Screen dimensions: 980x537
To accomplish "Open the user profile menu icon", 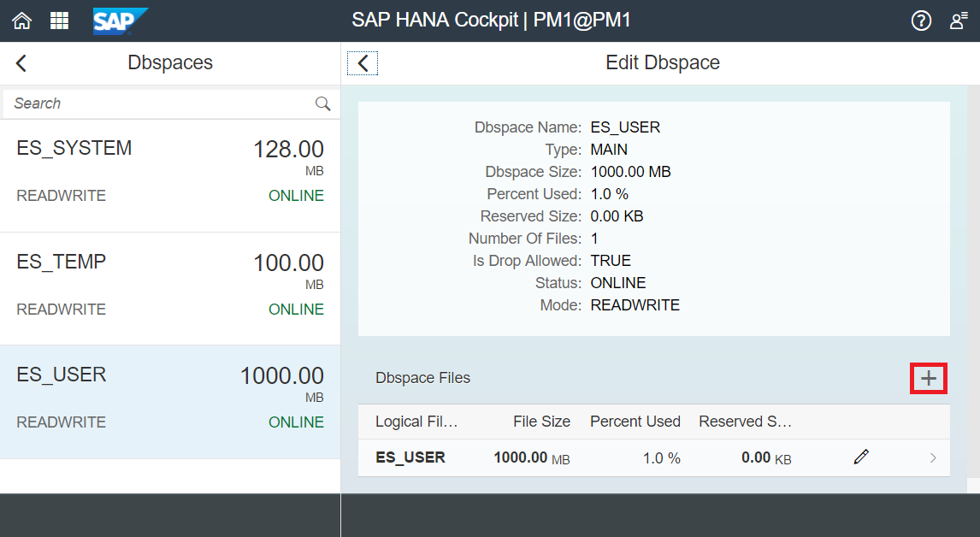I will (x=959, y=21).
